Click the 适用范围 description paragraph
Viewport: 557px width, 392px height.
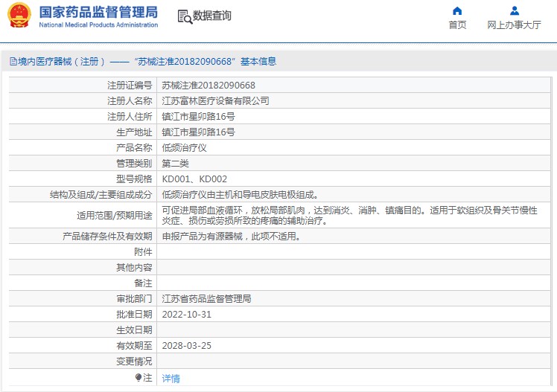point(349,215)
